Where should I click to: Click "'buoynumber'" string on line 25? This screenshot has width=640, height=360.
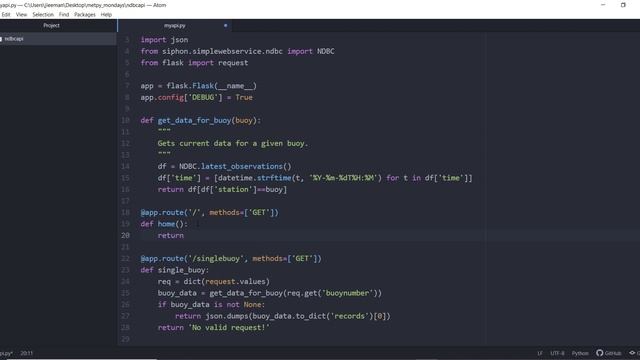click(347, 293)
